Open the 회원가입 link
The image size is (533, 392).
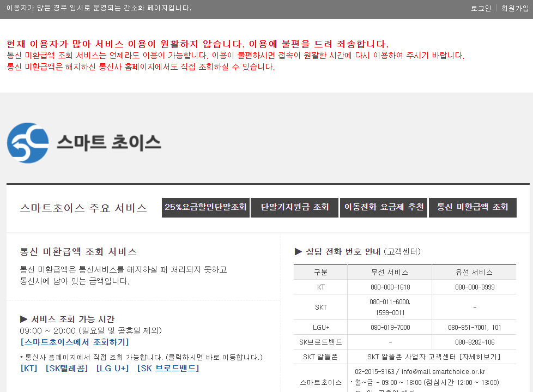coord(514,8)
